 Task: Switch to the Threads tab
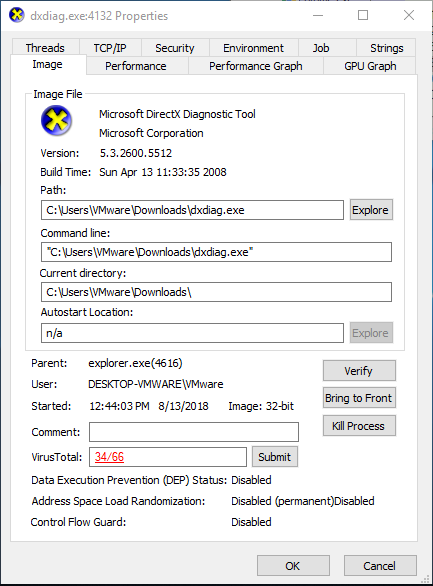[45, 47]
